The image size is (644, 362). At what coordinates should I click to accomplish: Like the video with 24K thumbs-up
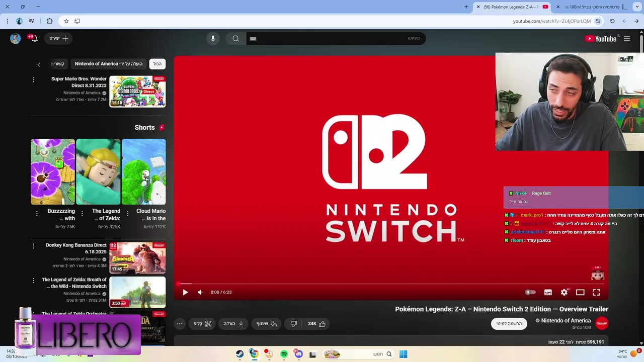click(x=316, y=324)
